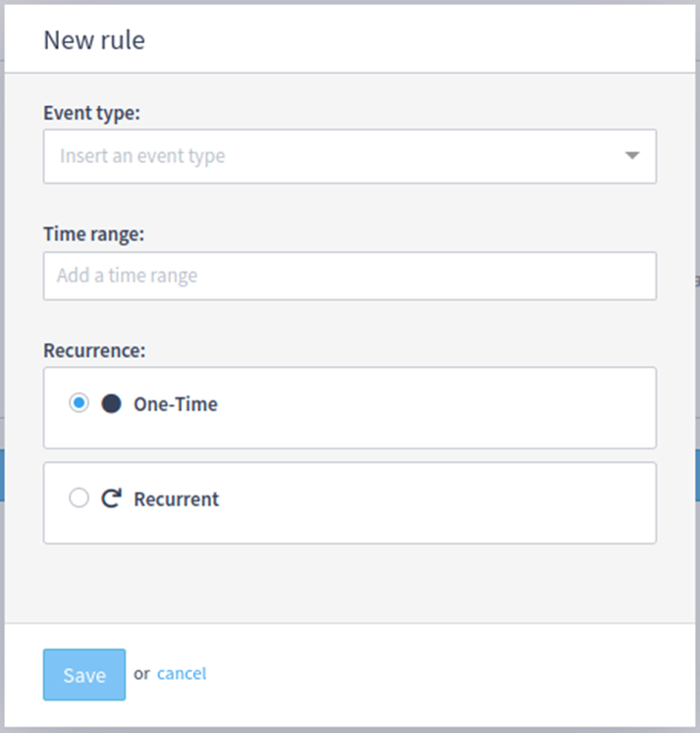
Task: Click empty space in the Recurrent option card
Action: 442,502
